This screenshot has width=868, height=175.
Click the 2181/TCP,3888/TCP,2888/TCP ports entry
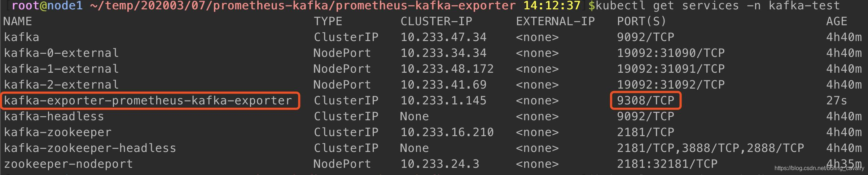[x=710, y=148]
